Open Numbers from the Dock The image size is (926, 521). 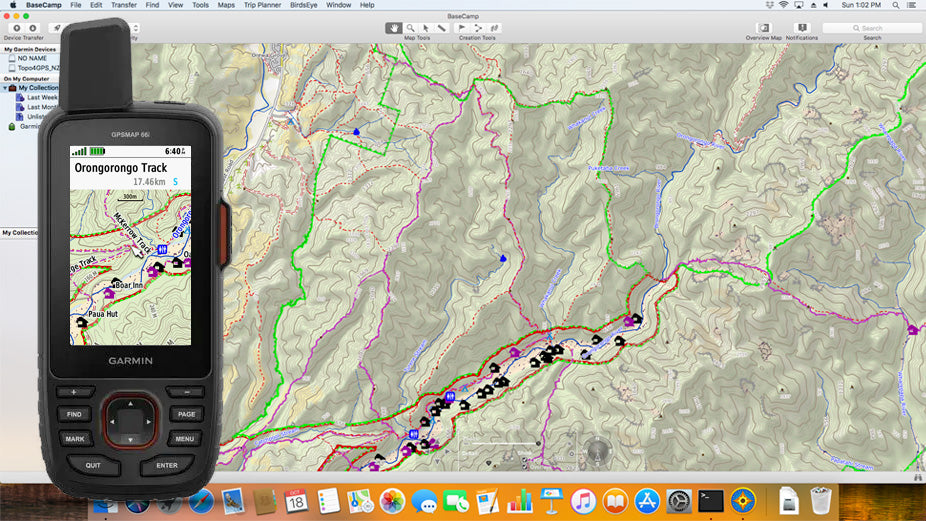pyautogui.click(x=519, y=501)
